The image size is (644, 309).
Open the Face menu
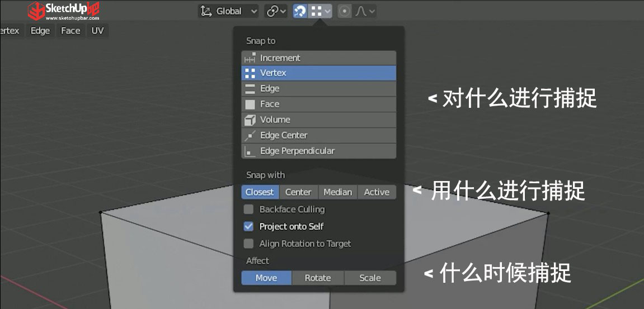pos(70,31)
